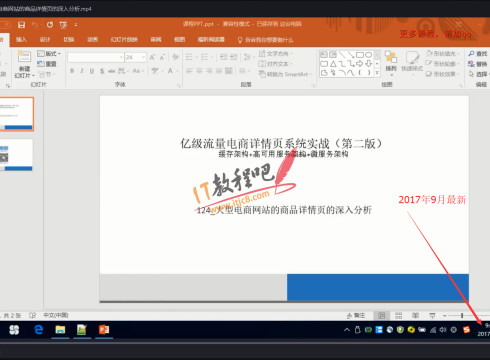
Task: Click the Increase List Level icon
Action: click(x=234, y=57)
